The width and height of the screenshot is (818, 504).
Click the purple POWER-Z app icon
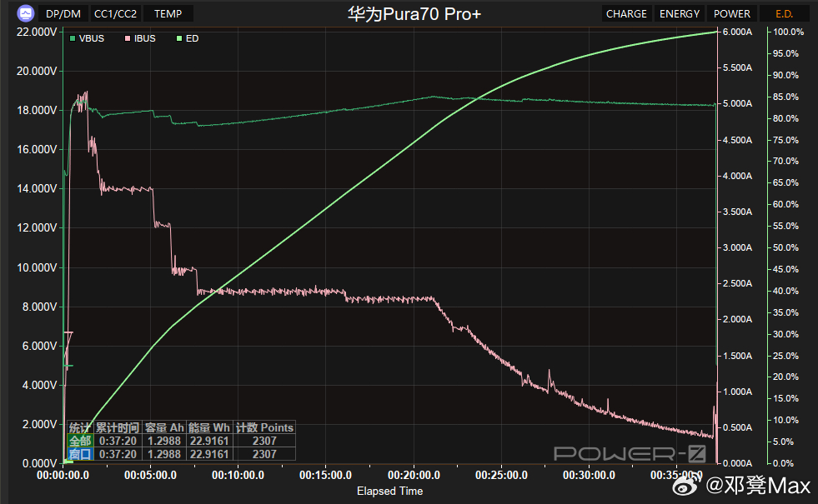[25, 13]
